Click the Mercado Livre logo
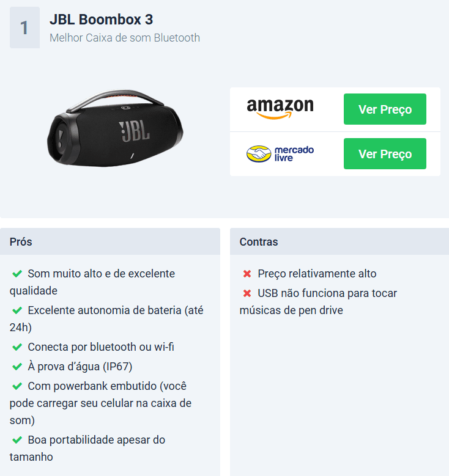449x476 pixels. coord(280,153)
